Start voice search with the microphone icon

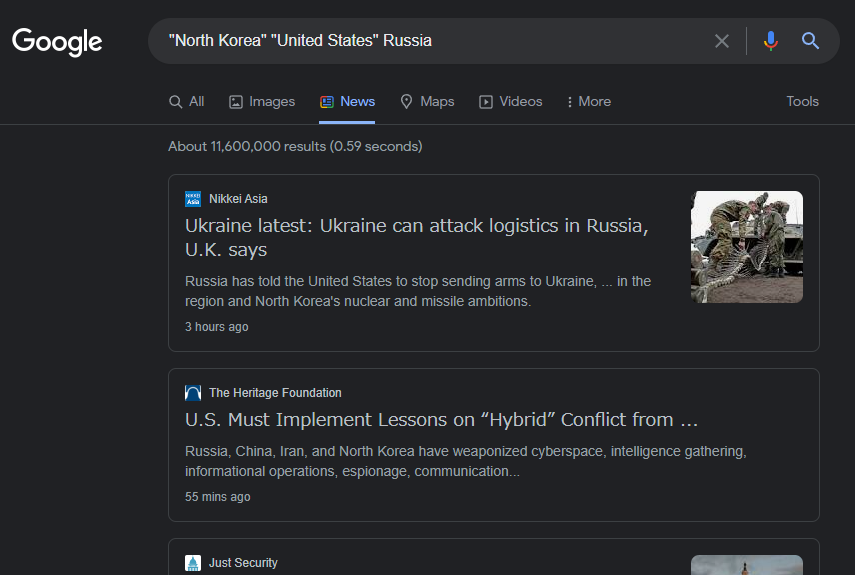(770, 41)
